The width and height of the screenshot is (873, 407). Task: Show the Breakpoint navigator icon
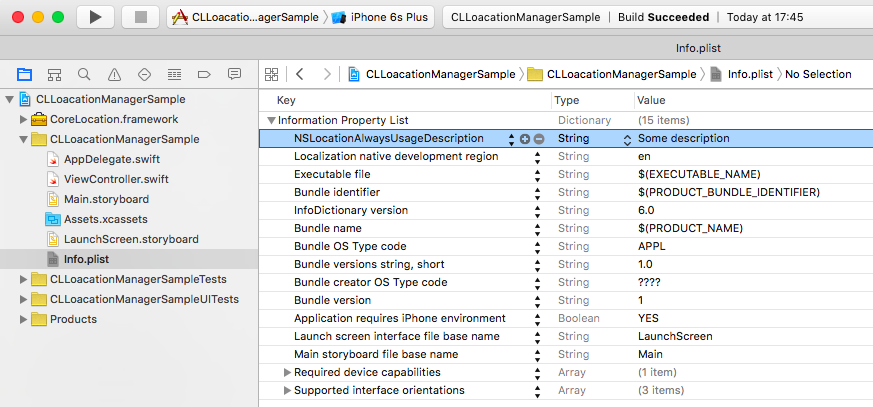(204, 75)
